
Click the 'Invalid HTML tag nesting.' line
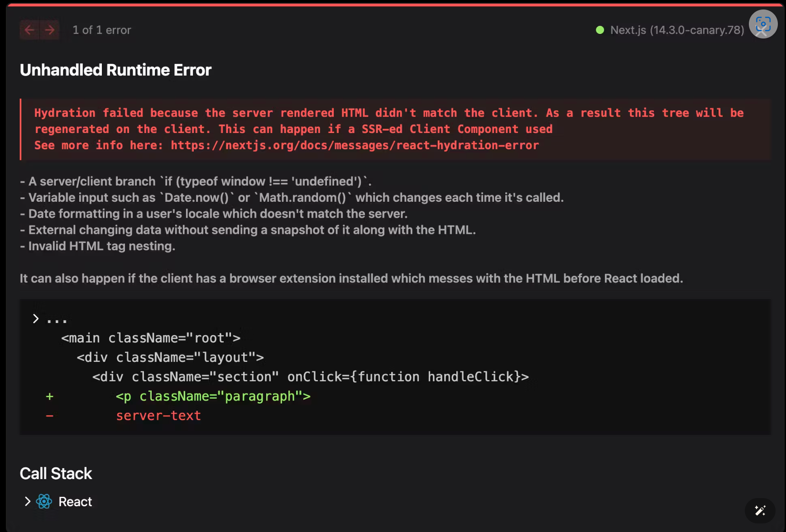pyautogui.click(x=97, y=246)
